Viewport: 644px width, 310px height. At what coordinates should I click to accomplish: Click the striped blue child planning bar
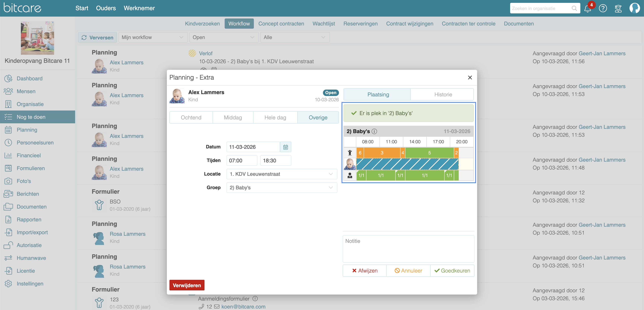[x=407, y=164]
